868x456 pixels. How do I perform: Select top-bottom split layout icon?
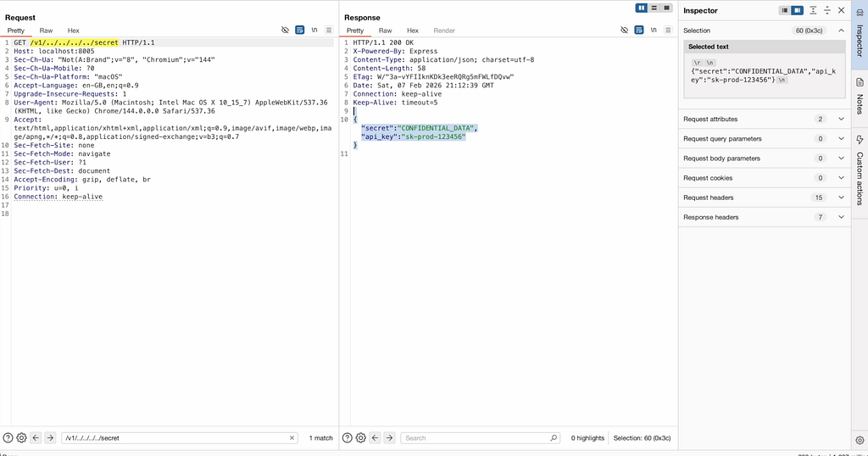click(654, 8)
